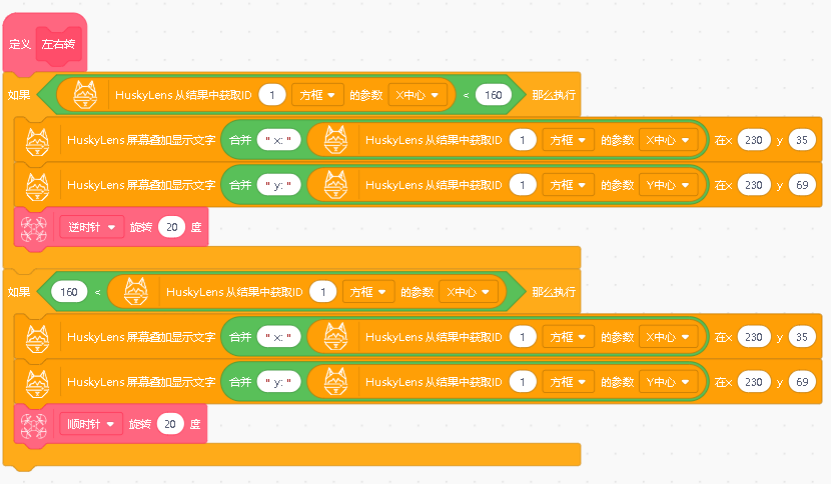Select nested HuskyLens icon in y: row, 顺时针 branch
This screenshot has width=831, height=485.
pos(336,382)
